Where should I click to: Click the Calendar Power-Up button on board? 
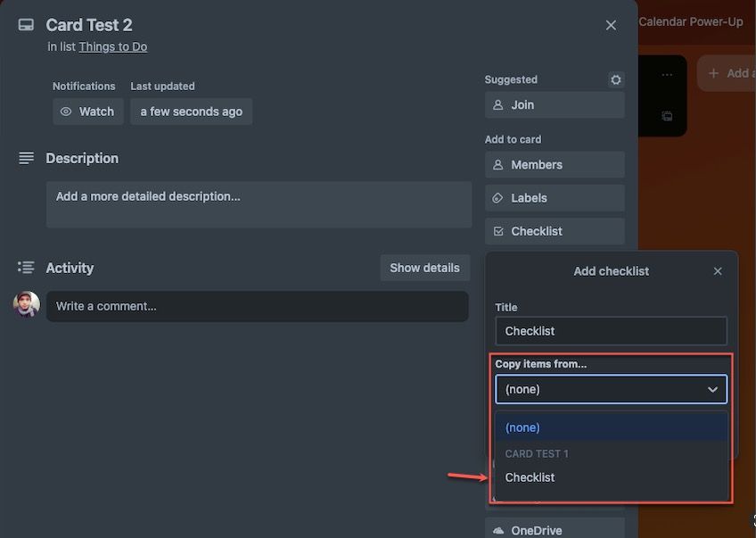[x=690, y=21]
